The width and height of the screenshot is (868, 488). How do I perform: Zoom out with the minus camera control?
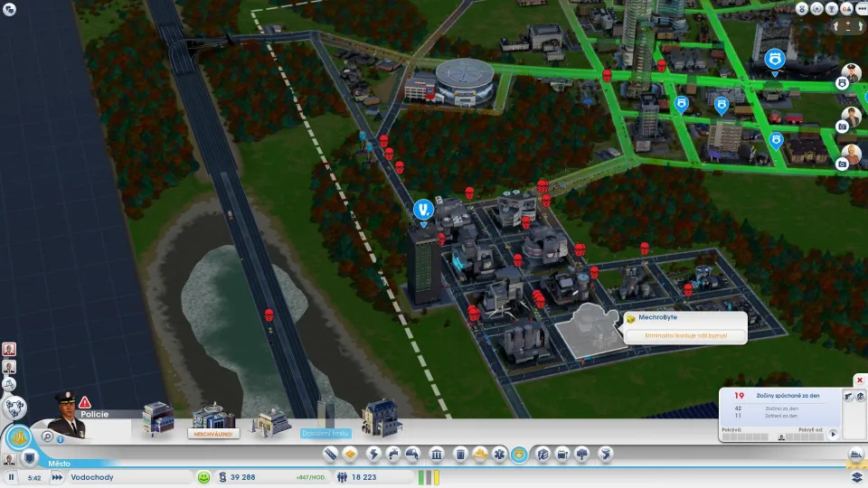[848, 31]
